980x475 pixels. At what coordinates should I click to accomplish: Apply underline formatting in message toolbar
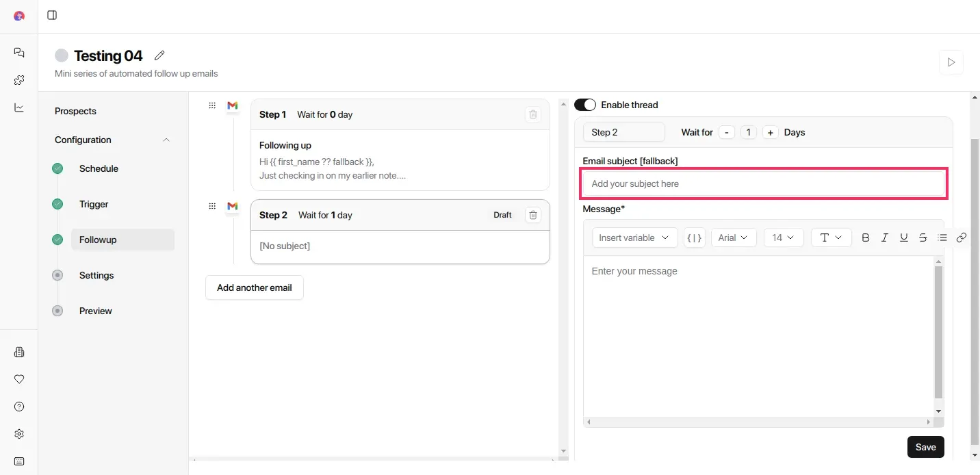[904, 237]
